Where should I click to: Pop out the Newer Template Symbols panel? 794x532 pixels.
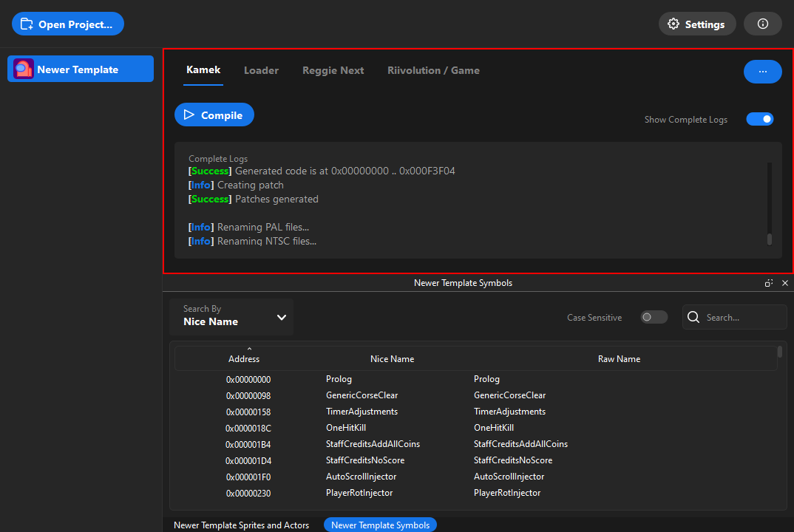tap(769, 283)
